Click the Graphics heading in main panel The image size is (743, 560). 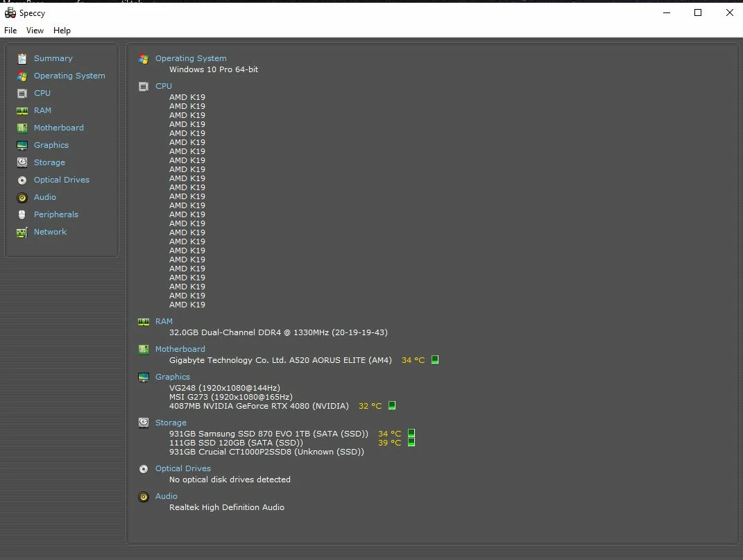[173, 377]
